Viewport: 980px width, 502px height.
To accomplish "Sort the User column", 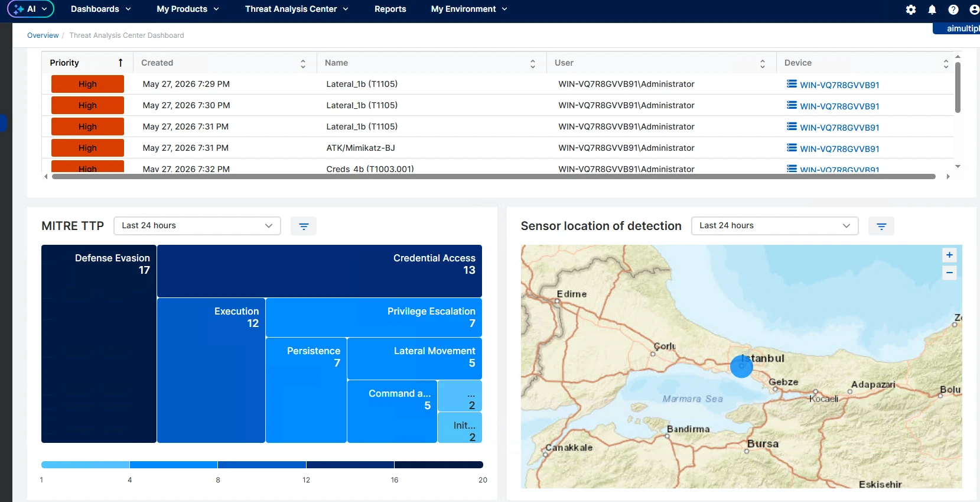I will point(763,63).
